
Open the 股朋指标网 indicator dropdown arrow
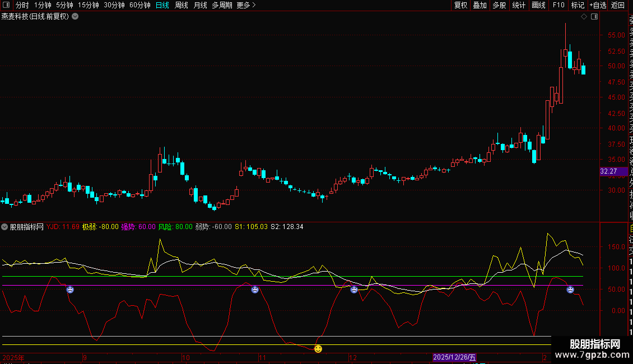[5, 227]
